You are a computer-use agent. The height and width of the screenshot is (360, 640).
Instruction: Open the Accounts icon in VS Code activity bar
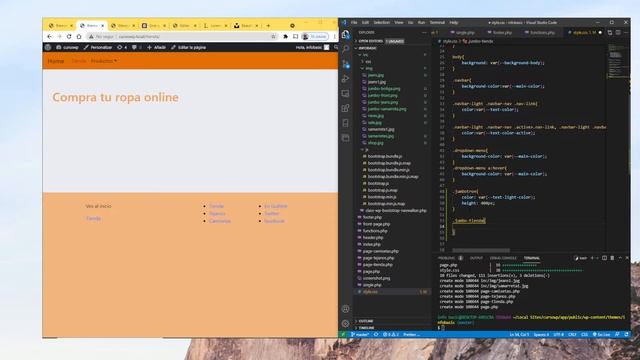pos(345,309)
